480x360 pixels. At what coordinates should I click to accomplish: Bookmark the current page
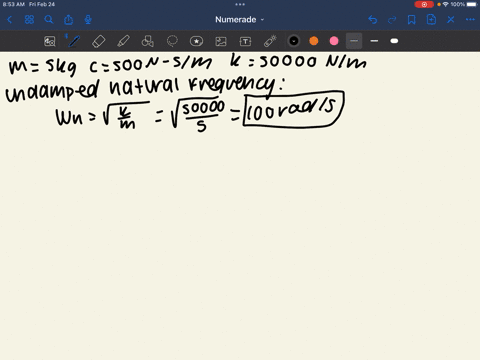(x=412, y=20)
